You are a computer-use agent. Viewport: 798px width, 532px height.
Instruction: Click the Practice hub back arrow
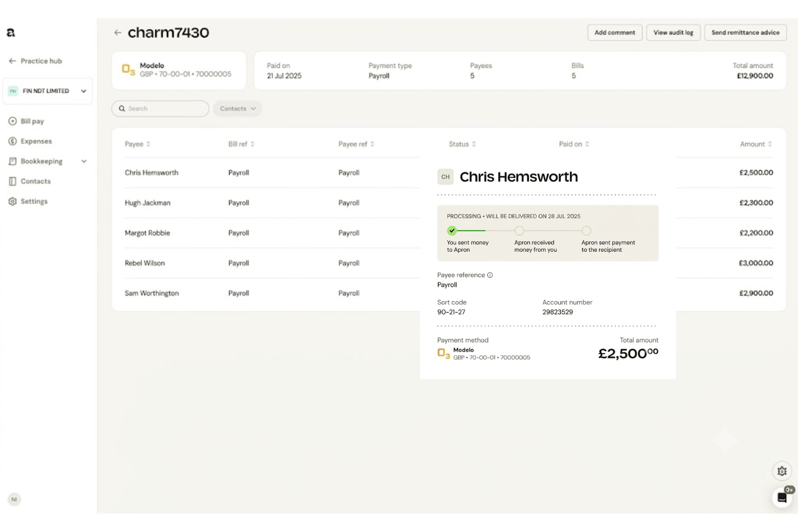click(x=12, y=61)
